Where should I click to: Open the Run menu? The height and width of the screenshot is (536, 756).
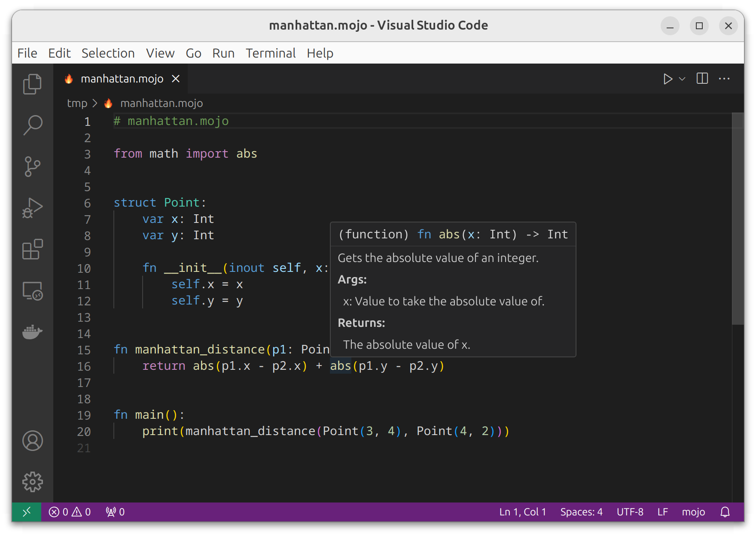tap(223, 53)
